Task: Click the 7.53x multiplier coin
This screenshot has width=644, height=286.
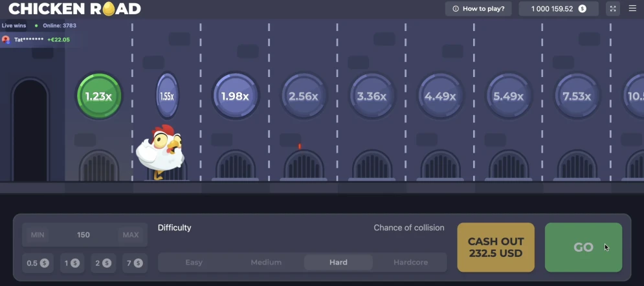Action: click(577, 96)
